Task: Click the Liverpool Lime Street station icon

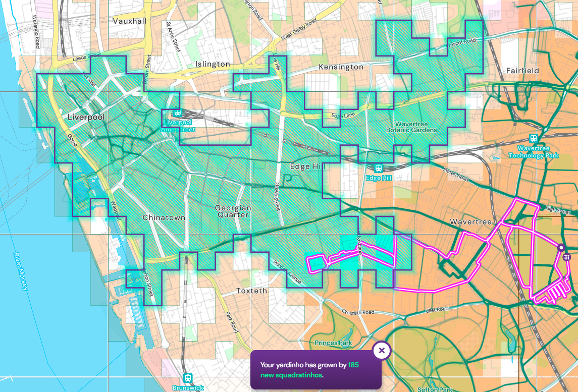Action: pyautogui.click(x=177, y=114)
